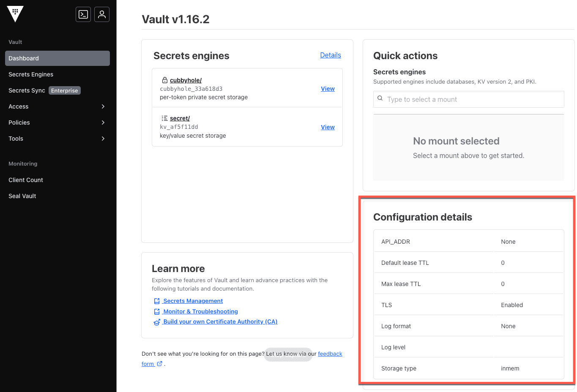Click the Enterprise badge next to Secrets Sync

tap(65, 90)
